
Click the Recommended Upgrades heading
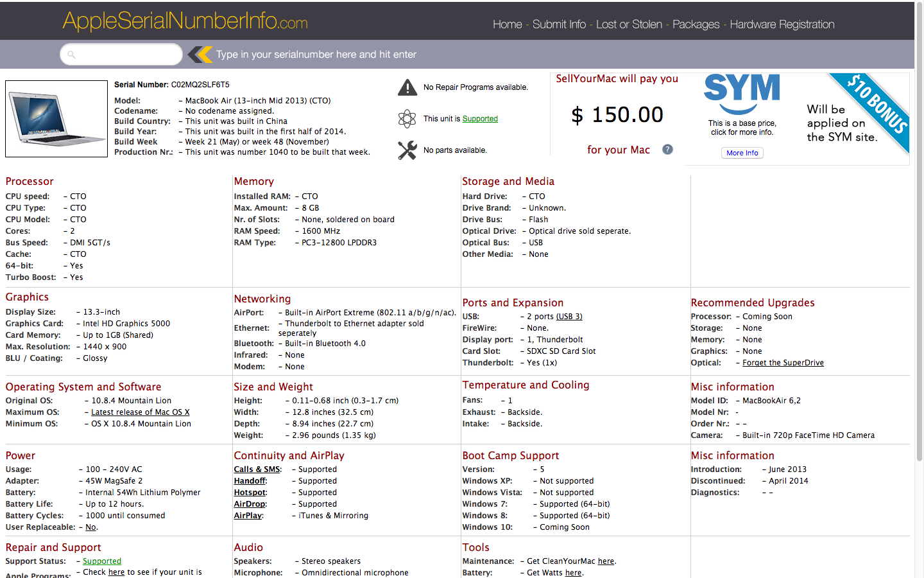(753, 303)
